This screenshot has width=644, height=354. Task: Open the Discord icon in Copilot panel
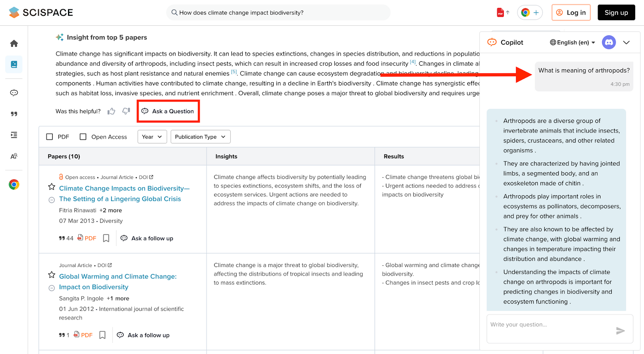point(609,42)
